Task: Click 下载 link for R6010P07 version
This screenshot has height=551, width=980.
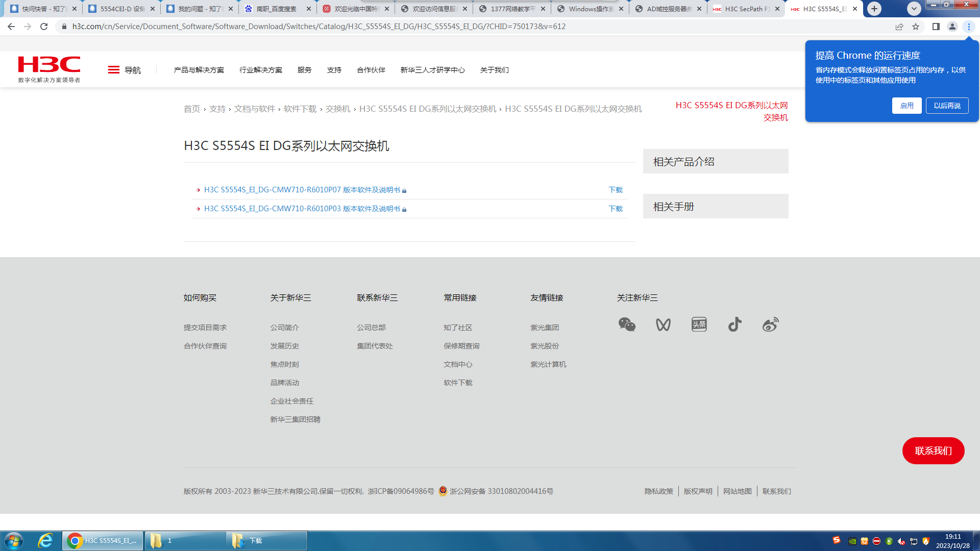Action: click(x=616, y=190)
